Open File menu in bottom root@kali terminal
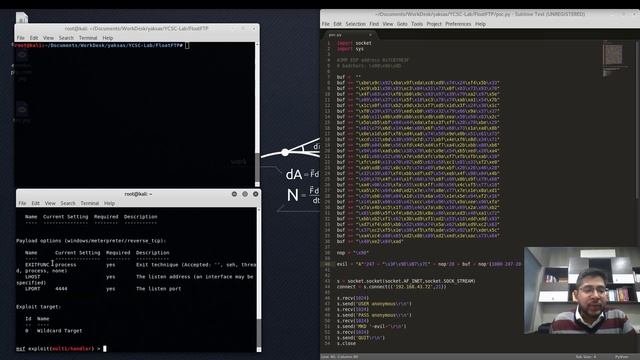The width and height of the screenshot is (640, 360). coord(22,203)
